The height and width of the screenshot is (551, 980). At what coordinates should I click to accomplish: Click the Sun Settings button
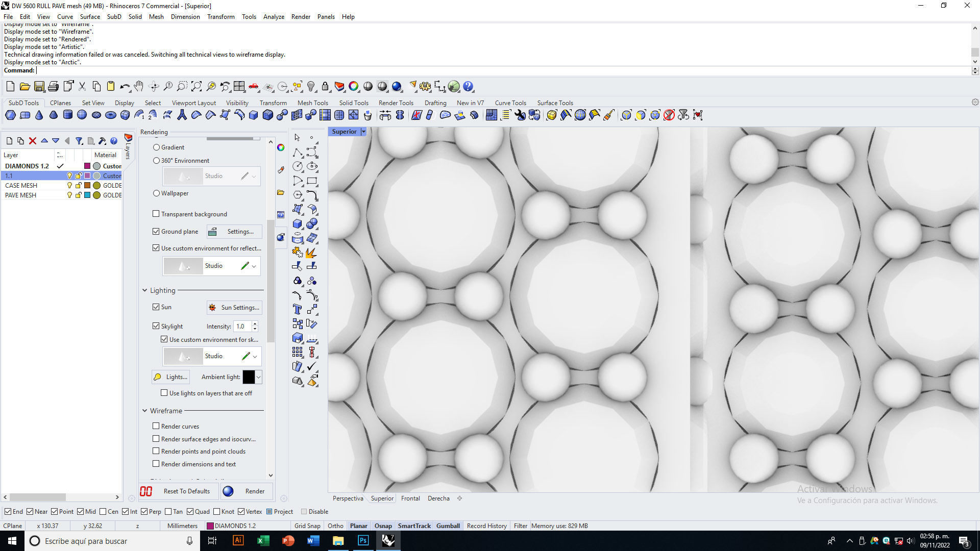tap(234, 308)
